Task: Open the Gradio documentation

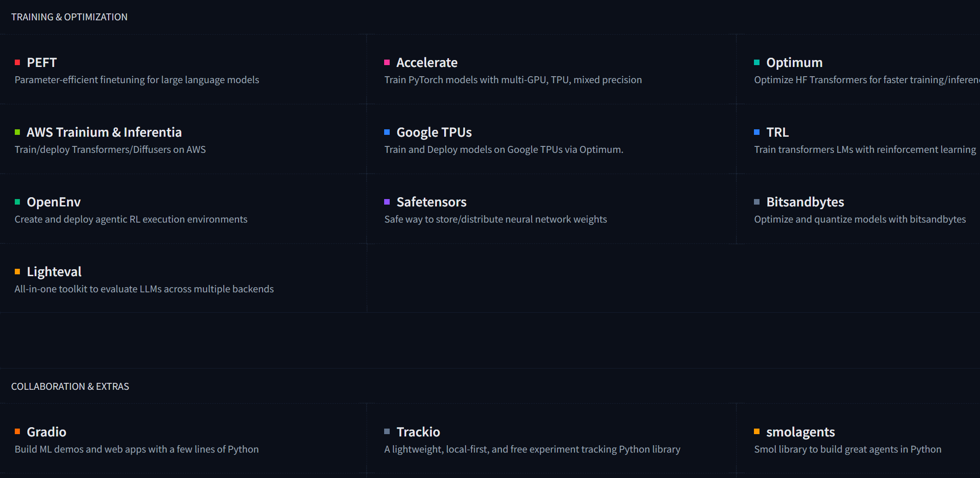Action: click(x=46, y=432)
